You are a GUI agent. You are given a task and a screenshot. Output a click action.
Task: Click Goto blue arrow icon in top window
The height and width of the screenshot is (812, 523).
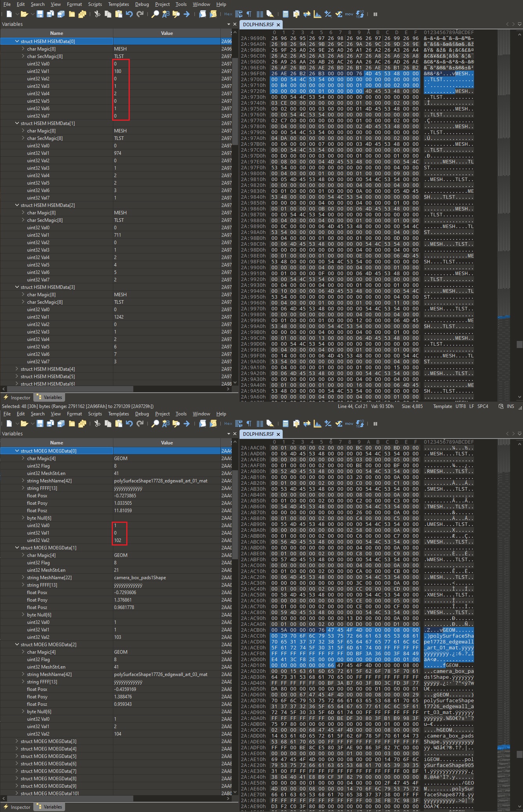point(187,14)
